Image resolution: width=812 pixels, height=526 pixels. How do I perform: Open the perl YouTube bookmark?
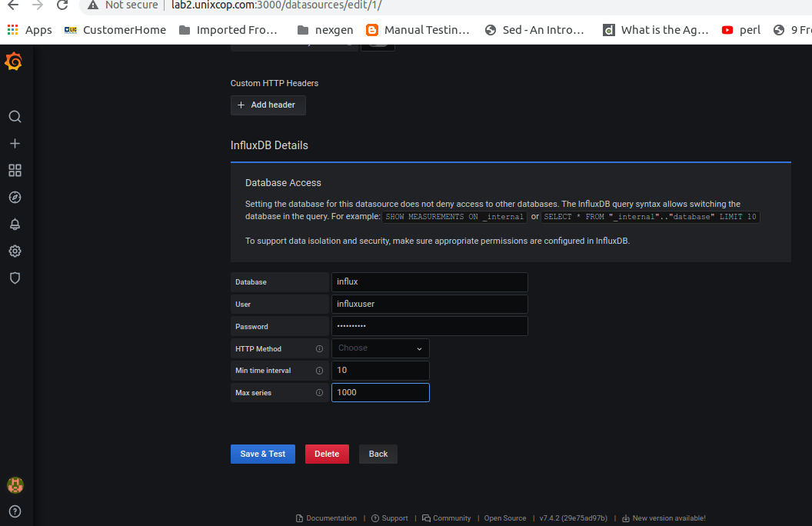click(x=741, y=30)
